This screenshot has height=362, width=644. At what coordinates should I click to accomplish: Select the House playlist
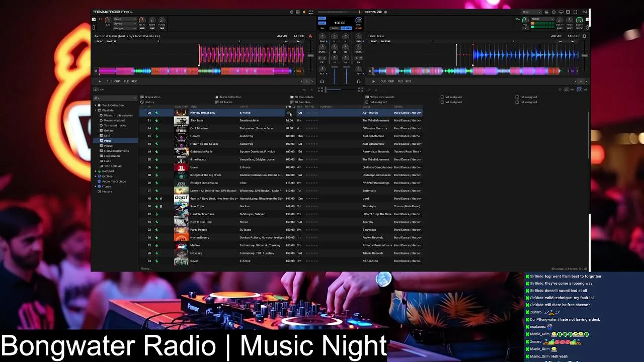pos(108,146)
